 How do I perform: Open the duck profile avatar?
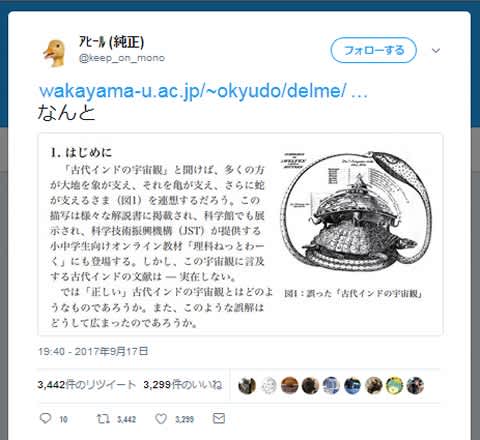point(54,53)
